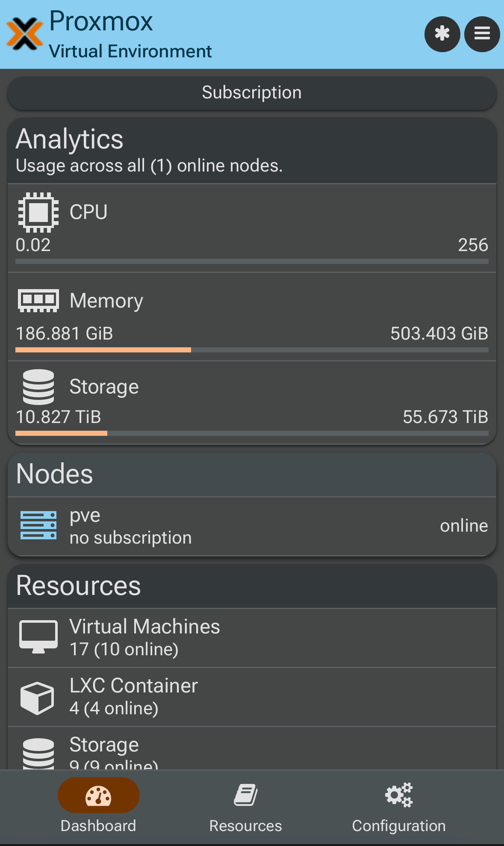Click the pve node server icon
This screenshot has height=846, width=504.
pyautogui.click(x=38, y=525)
